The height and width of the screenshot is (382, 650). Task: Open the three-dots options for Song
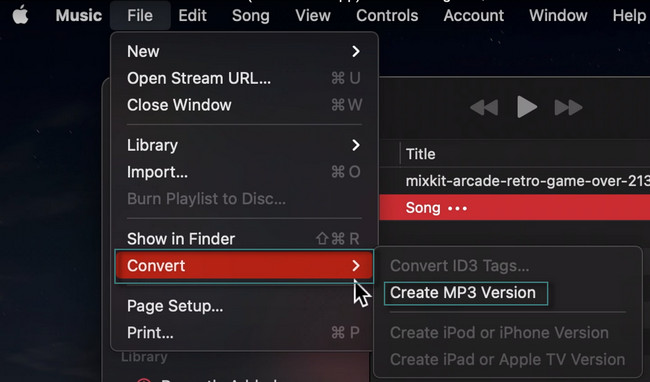[457, 208]
